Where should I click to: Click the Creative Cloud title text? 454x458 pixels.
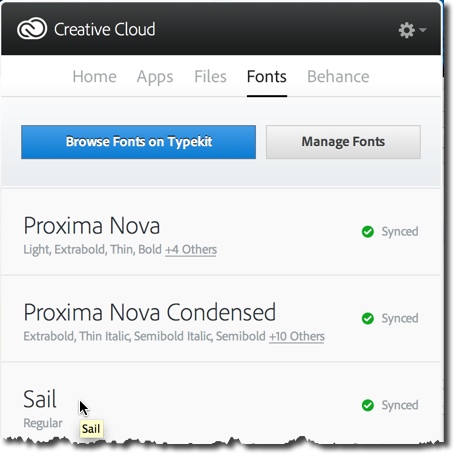point(105,29)
